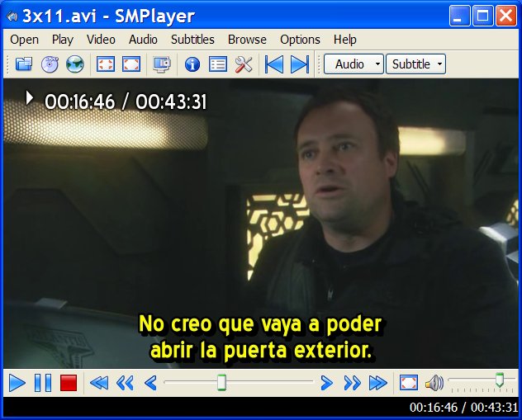Open preferences with wrench and screwdriver icon

pyautogui.click(x=244, y=64)
